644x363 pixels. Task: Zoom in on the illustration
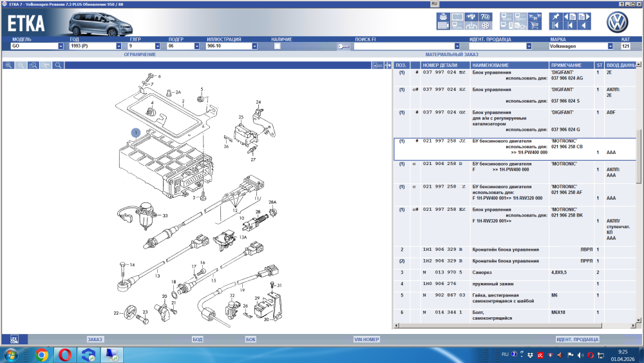tap(8, 65)
